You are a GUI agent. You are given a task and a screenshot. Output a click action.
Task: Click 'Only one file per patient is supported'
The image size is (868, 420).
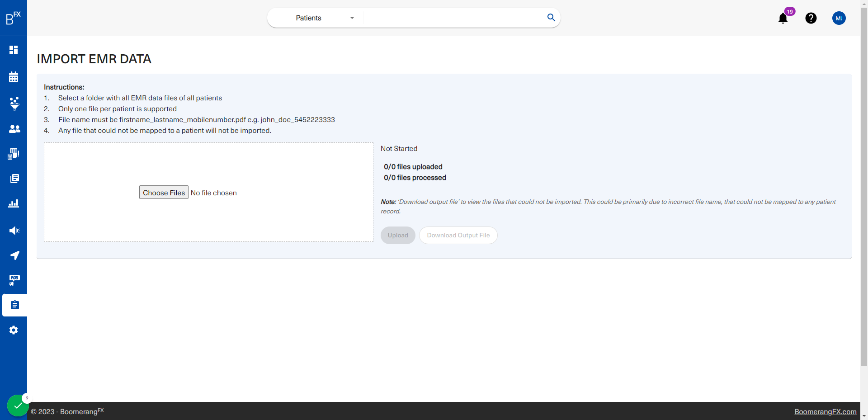pos(118,109)
